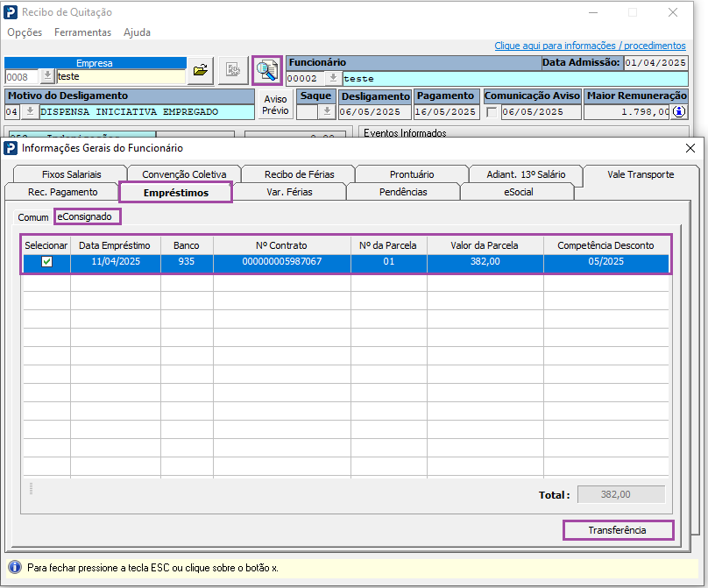708x588 pixels.
Task: Click the Total field showing 382,00
Action: coord(621,494)
